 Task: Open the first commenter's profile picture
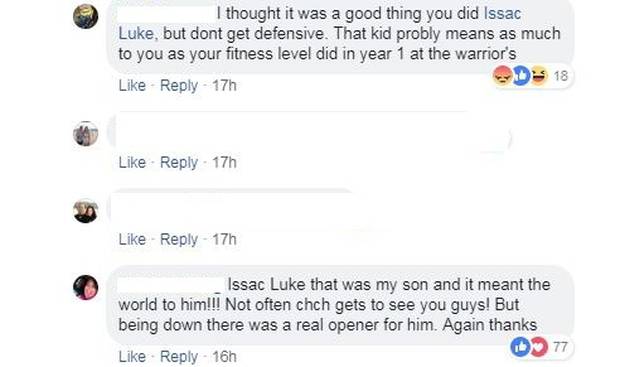coord(85,17)
